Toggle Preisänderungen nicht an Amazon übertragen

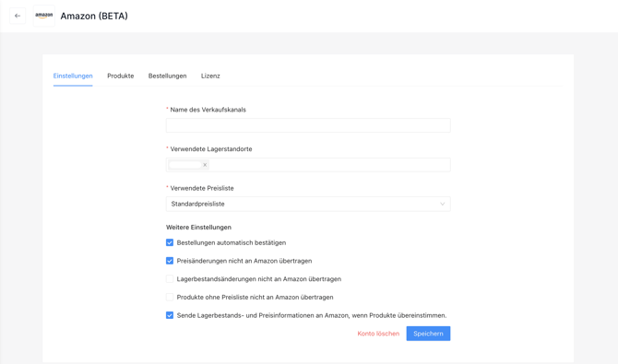click(170, 261)
